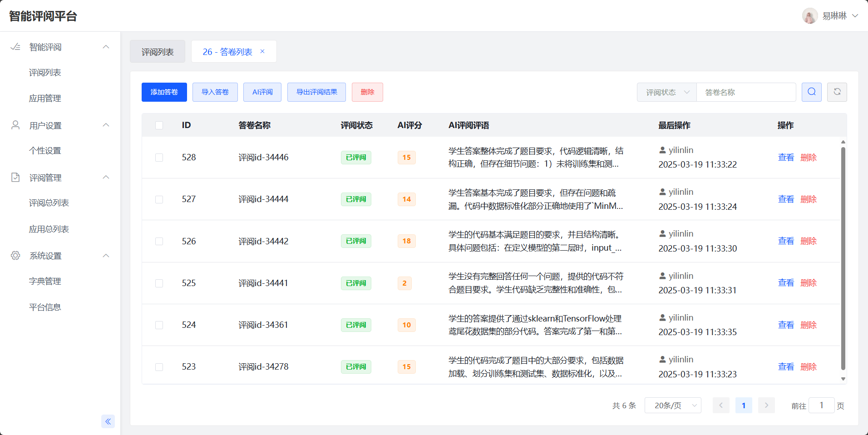Close the 26 - 答卷列表 tab
Screen dimensions: 868x435
point(262,51)
